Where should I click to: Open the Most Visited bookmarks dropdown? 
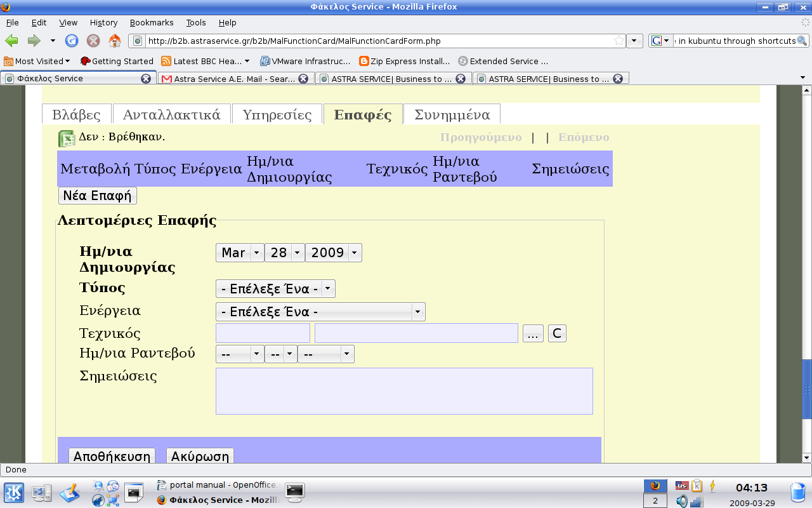[37, 61]
